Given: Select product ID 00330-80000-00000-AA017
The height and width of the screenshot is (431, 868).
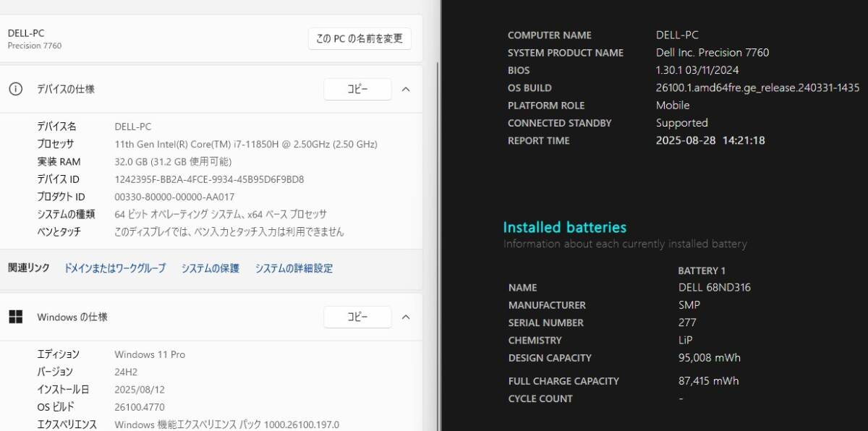Looking at the screenshot, I should 174,197.
